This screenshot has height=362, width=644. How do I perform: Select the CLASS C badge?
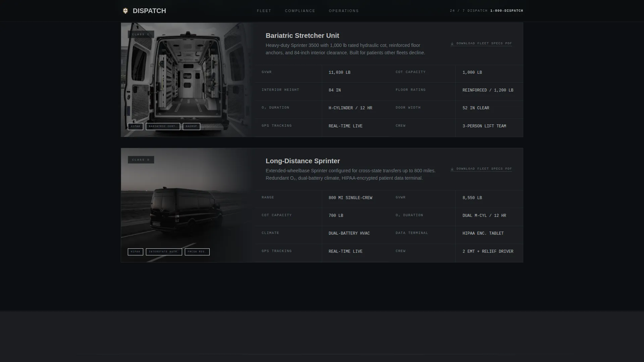(x=141, y=34)
